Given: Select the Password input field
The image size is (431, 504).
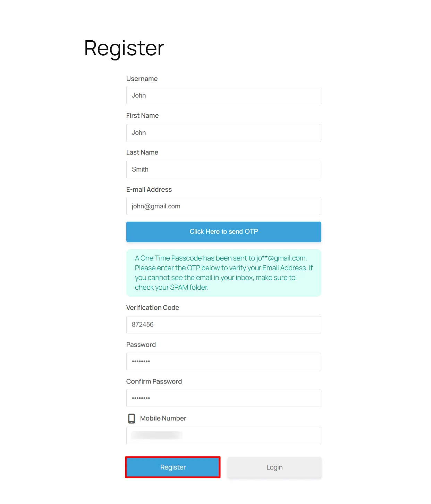Looking at the screenshot, I should coord(223,361).
